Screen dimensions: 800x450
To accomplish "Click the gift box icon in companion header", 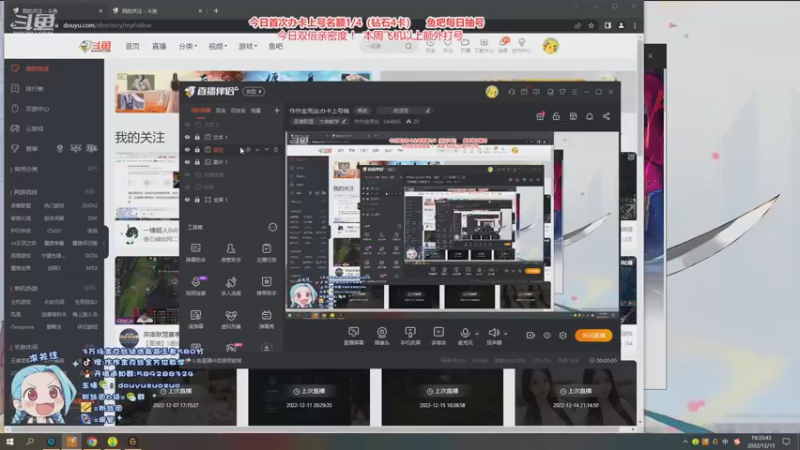I will point(540,116).
